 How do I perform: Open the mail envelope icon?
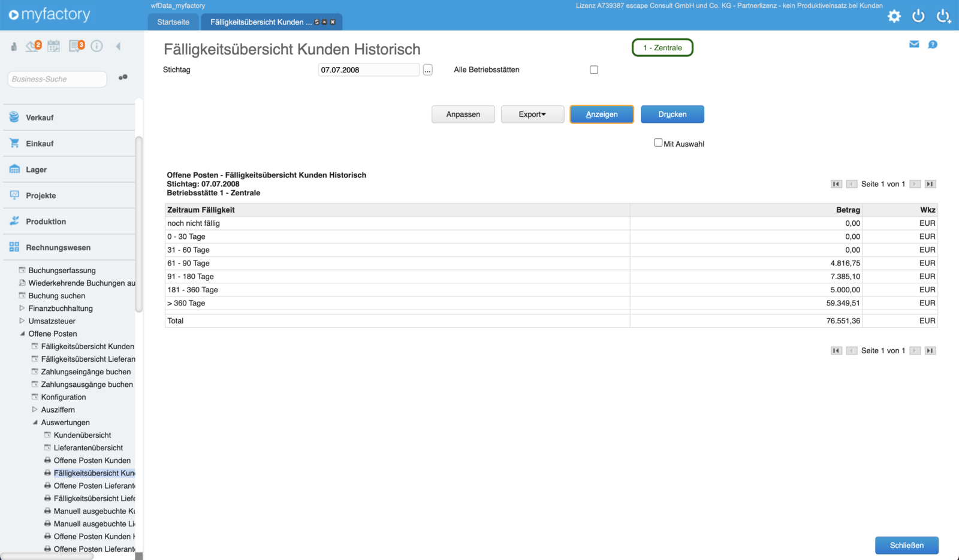(x=914, y=44)
